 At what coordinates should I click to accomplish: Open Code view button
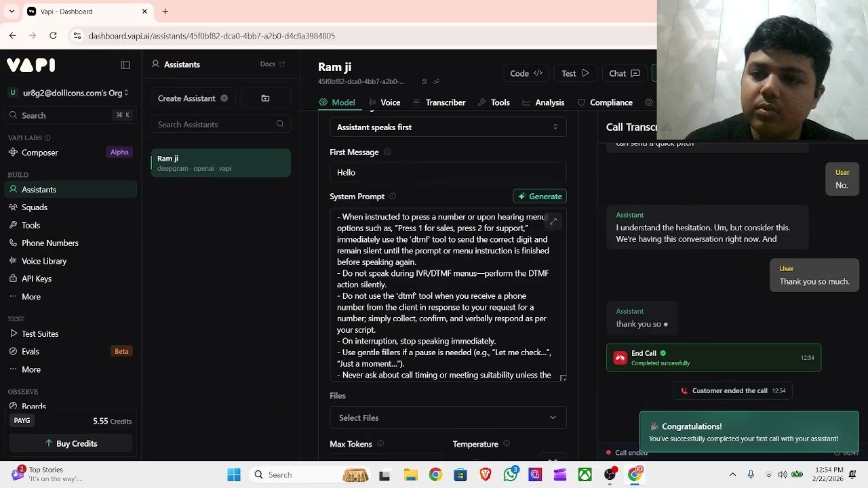coord(526,73)
